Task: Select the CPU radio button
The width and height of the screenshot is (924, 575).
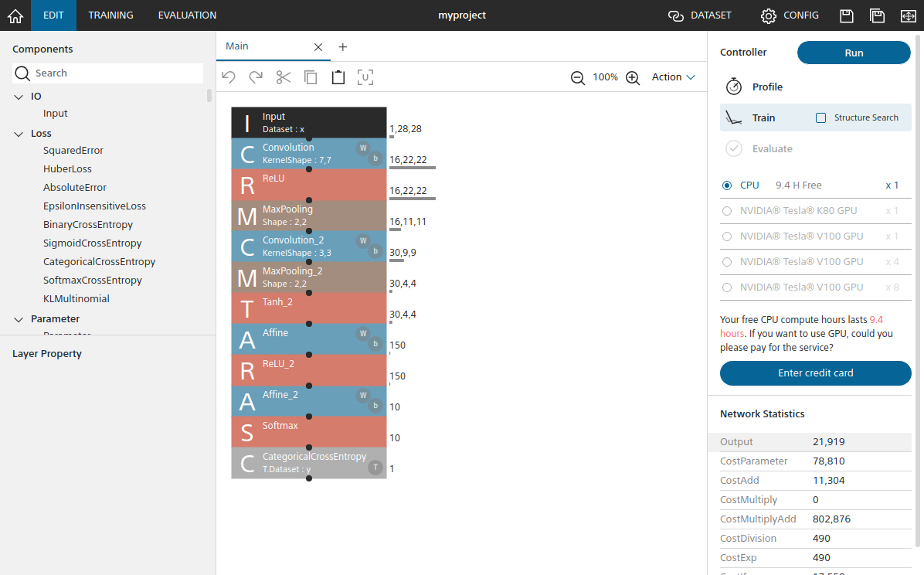Action: (x=727, y=185)
